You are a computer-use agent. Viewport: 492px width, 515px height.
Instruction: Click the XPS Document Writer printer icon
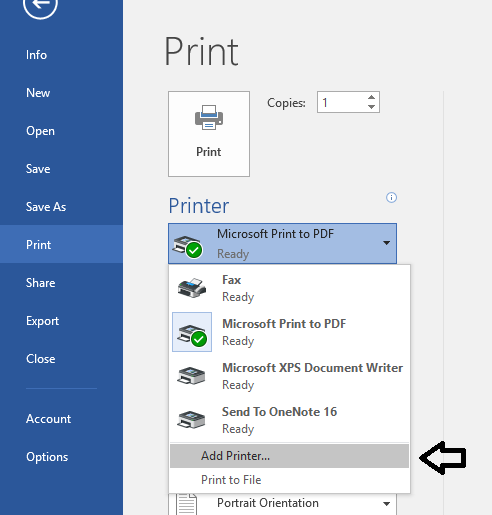[191, 376]
